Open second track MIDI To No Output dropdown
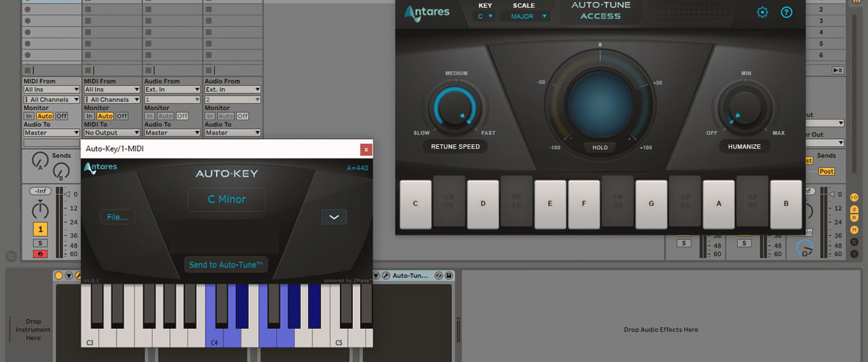Image resolution: width=868 pixels, height=362 pixels. tap(112, 132)
